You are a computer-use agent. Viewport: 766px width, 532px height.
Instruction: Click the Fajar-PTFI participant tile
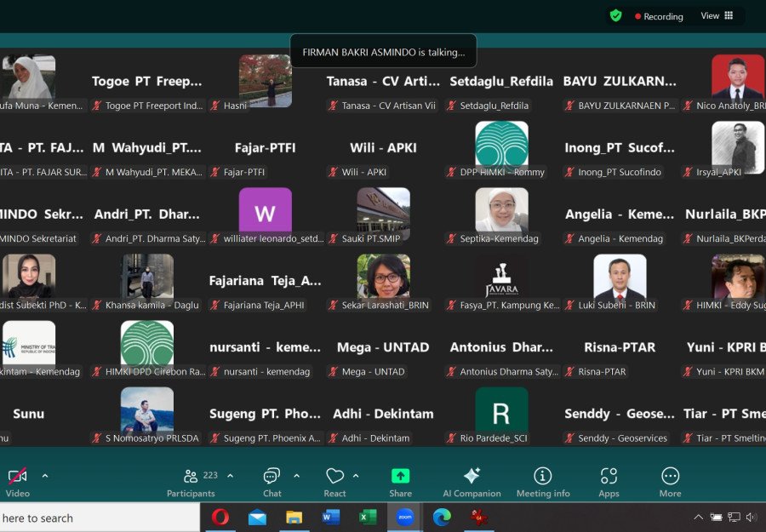266,147
